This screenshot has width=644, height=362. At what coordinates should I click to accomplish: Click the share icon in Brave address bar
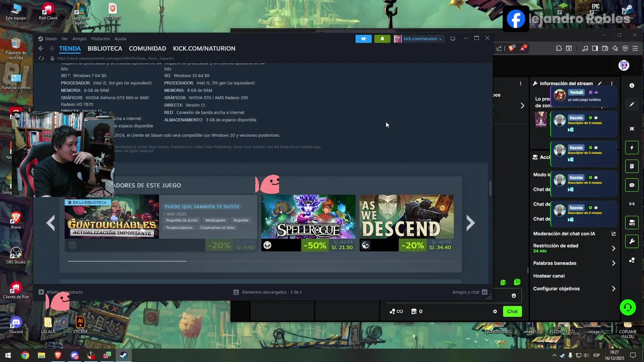click(x=499, y=48)
